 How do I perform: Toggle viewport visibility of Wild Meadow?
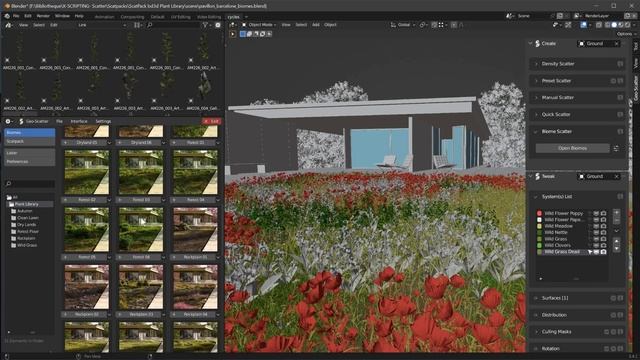[596, 226]
